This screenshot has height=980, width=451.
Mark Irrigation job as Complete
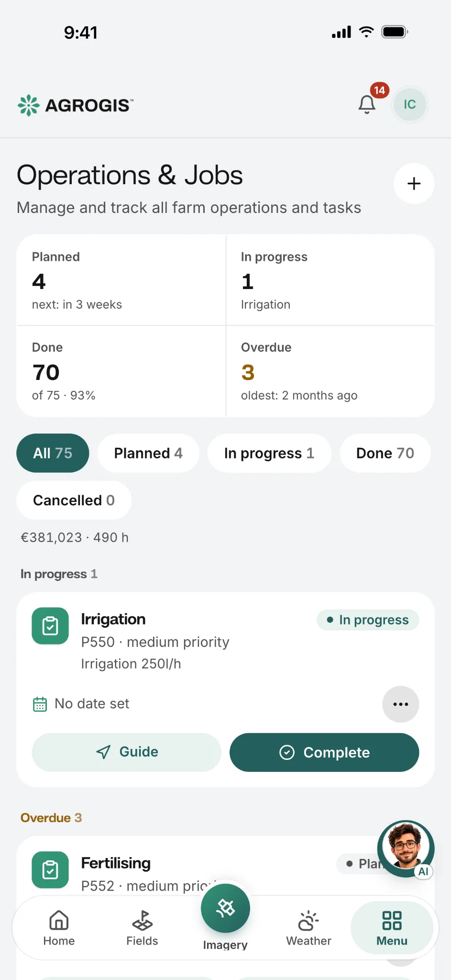(x=324, y=752)
